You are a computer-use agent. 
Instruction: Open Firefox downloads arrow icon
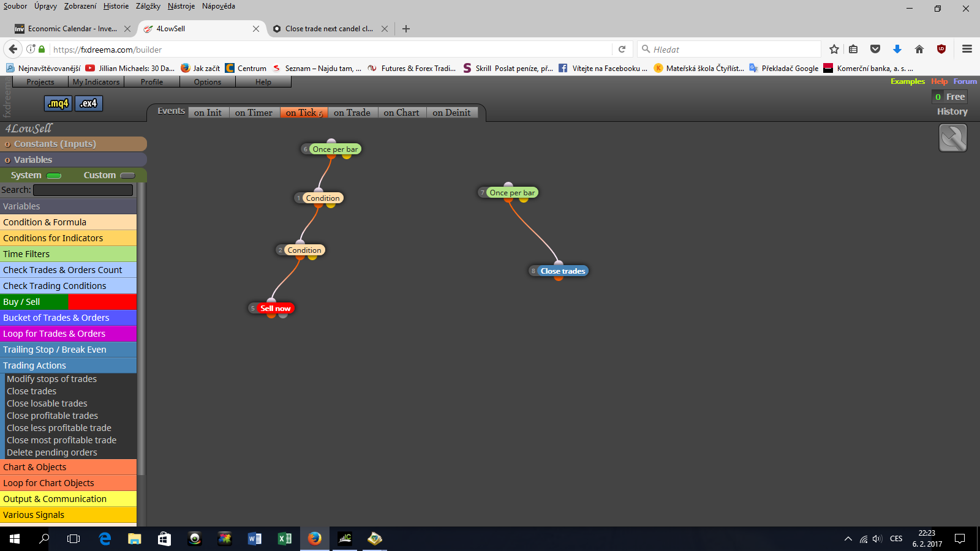(897, 50)
